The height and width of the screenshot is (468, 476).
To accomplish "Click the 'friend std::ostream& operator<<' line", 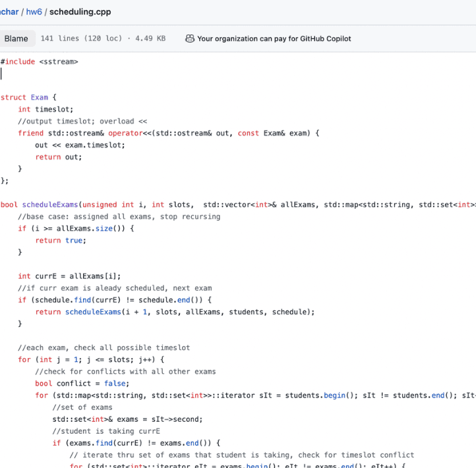I will point(169,133).
